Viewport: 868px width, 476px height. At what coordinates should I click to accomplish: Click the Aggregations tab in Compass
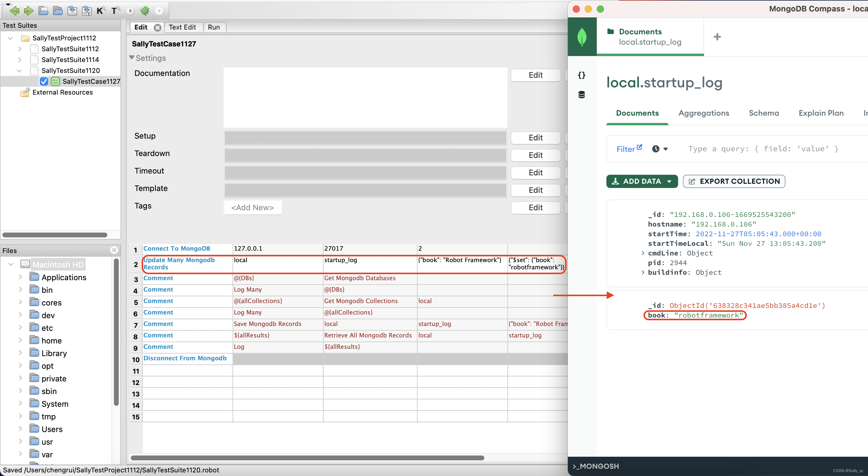click(704, 113)
